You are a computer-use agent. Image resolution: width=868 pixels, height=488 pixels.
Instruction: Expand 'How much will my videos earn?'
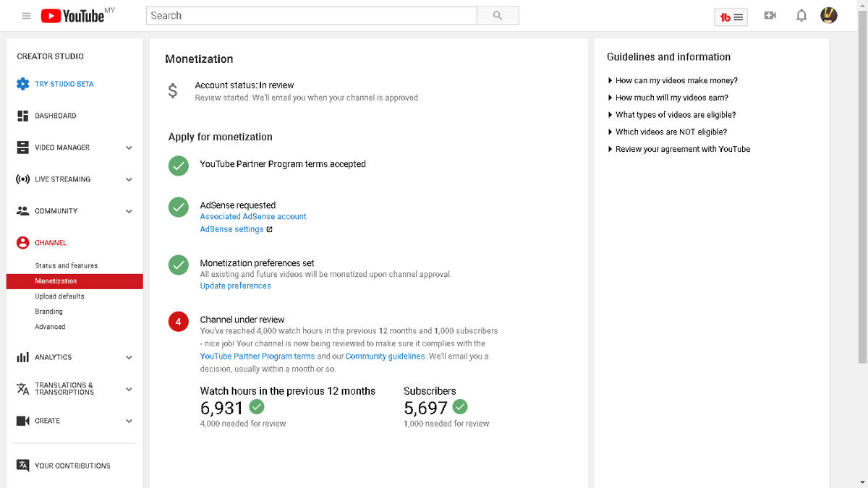(668, 98)
